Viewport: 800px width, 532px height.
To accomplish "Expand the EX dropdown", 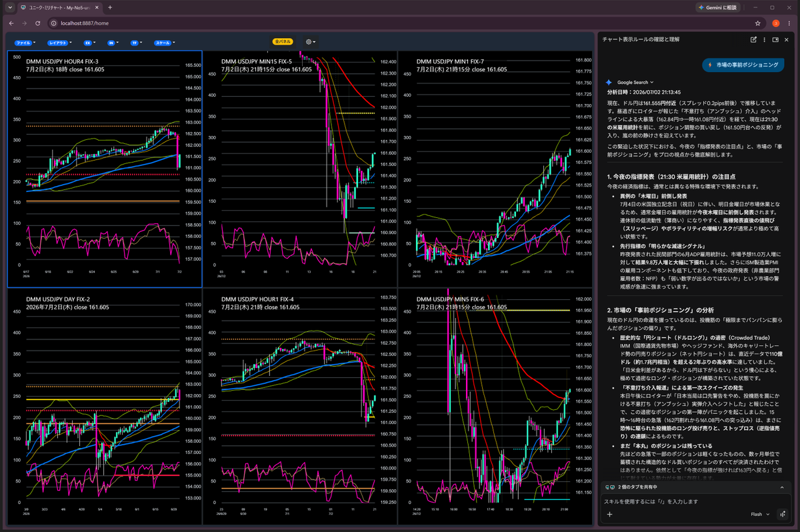I will tap(89, 42).
